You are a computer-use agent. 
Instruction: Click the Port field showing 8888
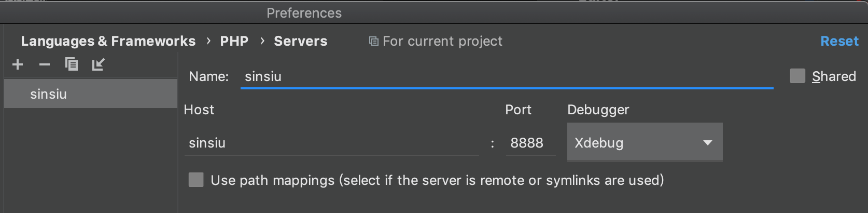[x=530, y=143]
